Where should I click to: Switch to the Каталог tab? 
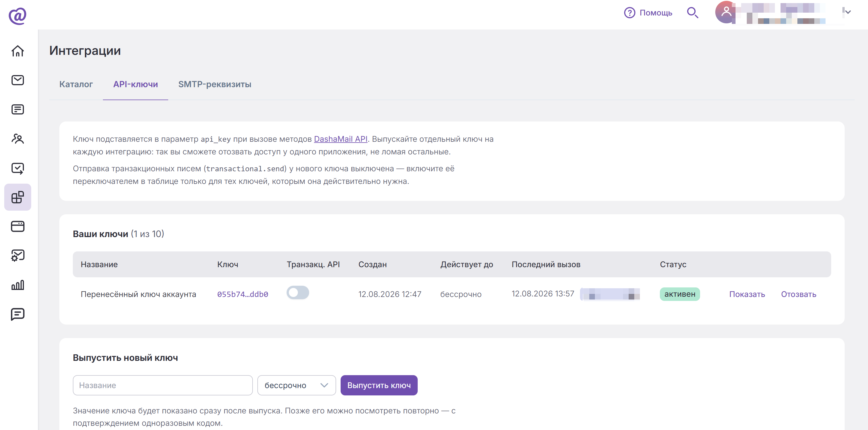76,84
